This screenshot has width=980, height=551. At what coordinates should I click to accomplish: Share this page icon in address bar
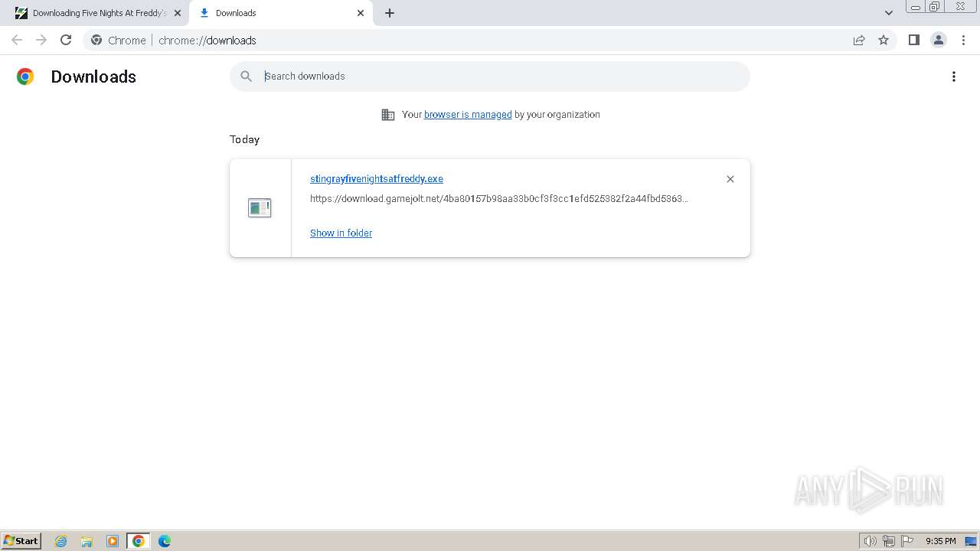pos(859,40)
